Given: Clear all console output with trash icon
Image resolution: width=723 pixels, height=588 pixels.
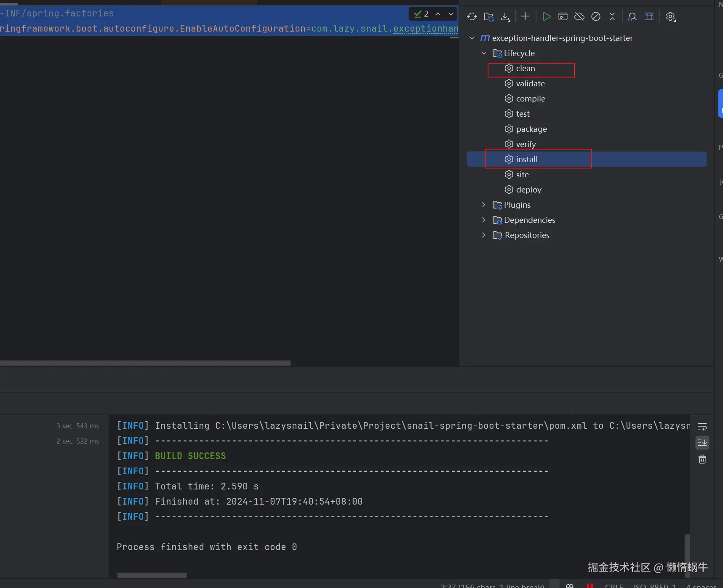Looking at the screenshot, I should click(702, 459).
